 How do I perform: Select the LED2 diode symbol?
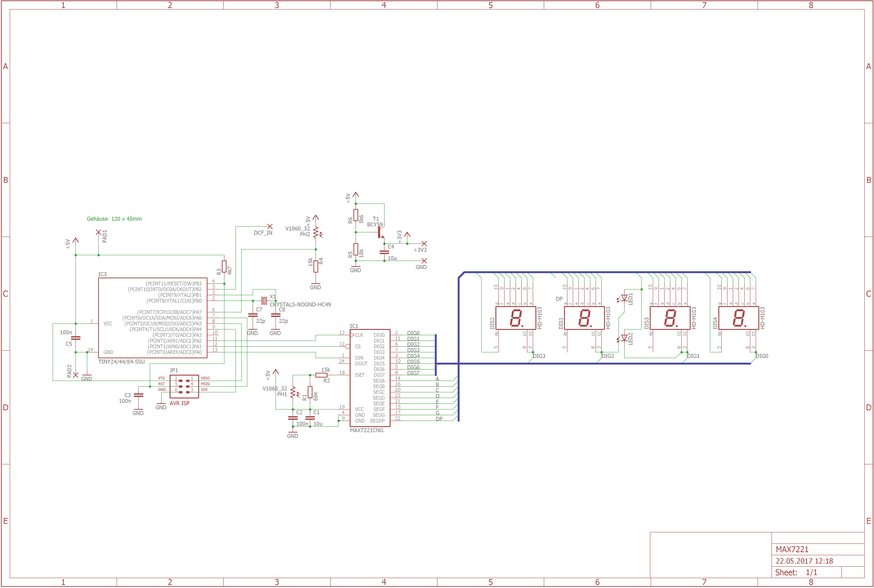click(x=622, y=339)
